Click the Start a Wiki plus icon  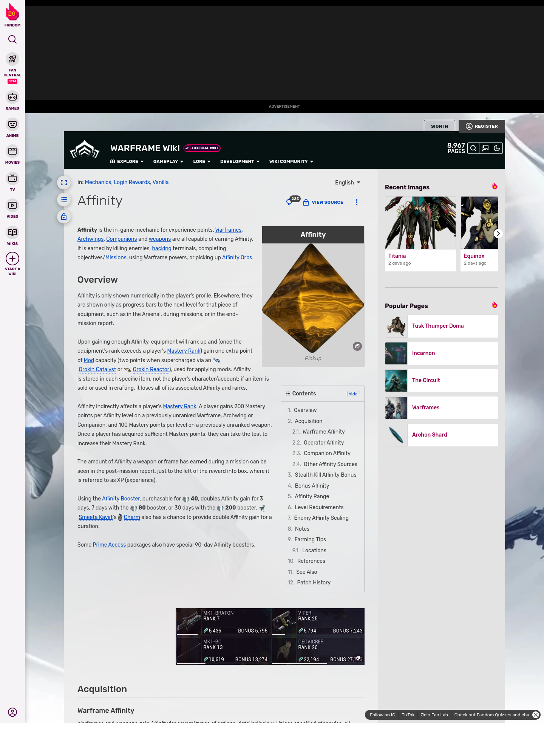pos(12,259)
